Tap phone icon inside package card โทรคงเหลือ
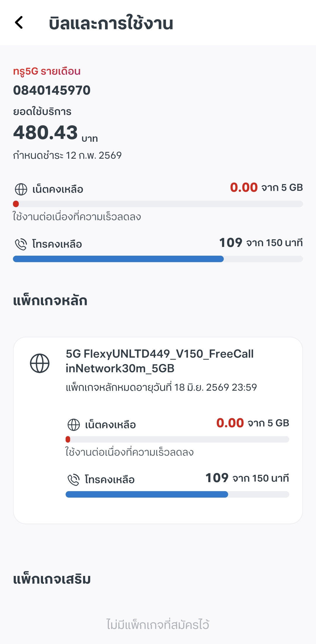Viewport: 316px width, 644px height. [74, 480]
